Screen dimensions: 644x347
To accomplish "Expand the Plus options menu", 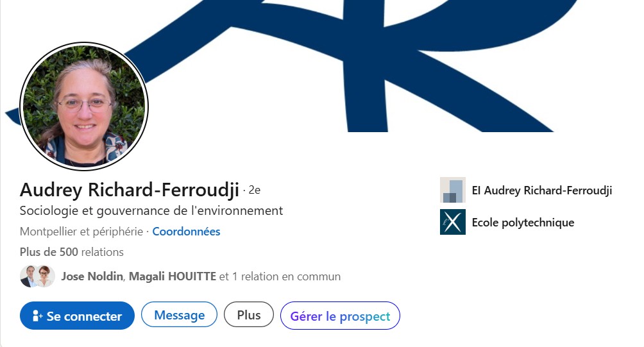I will click(x=249, y=316).
